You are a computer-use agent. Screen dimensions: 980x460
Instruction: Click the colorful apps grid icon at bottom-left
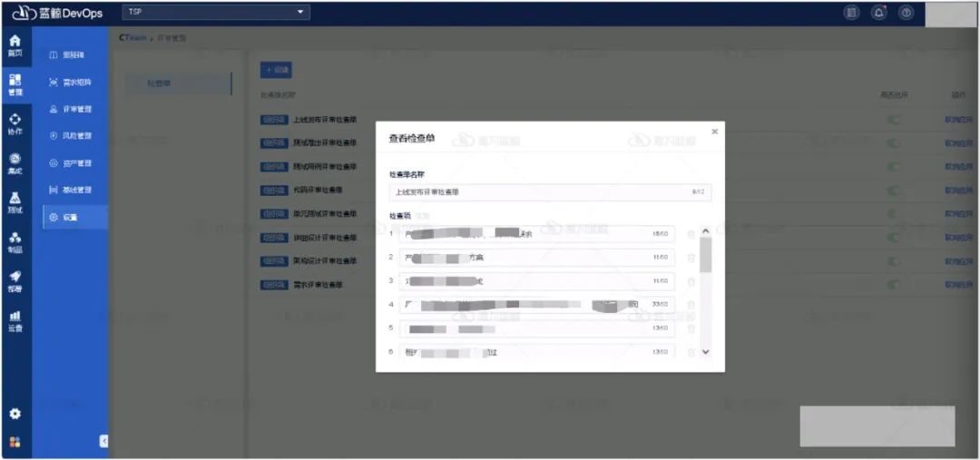[15, 441]
